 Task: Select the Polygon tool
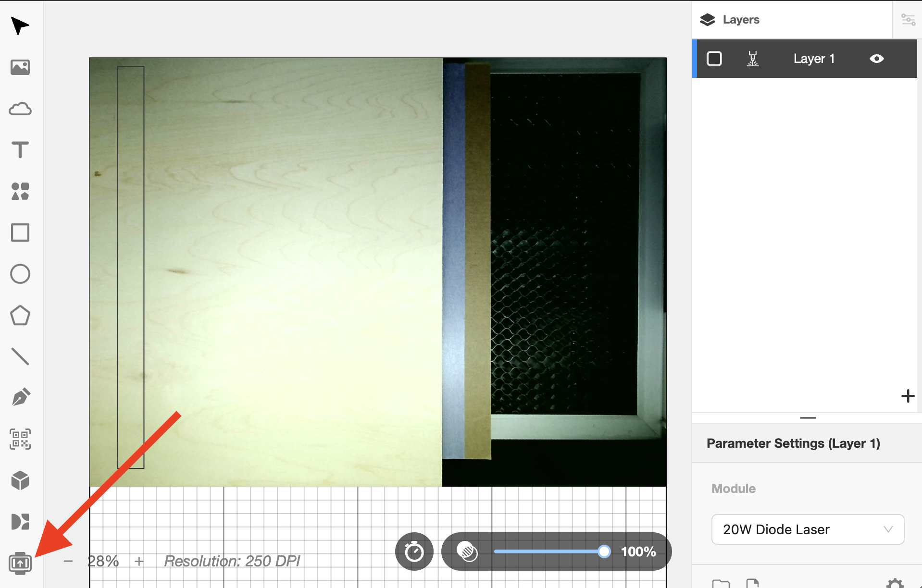click(x=20, y=316)
